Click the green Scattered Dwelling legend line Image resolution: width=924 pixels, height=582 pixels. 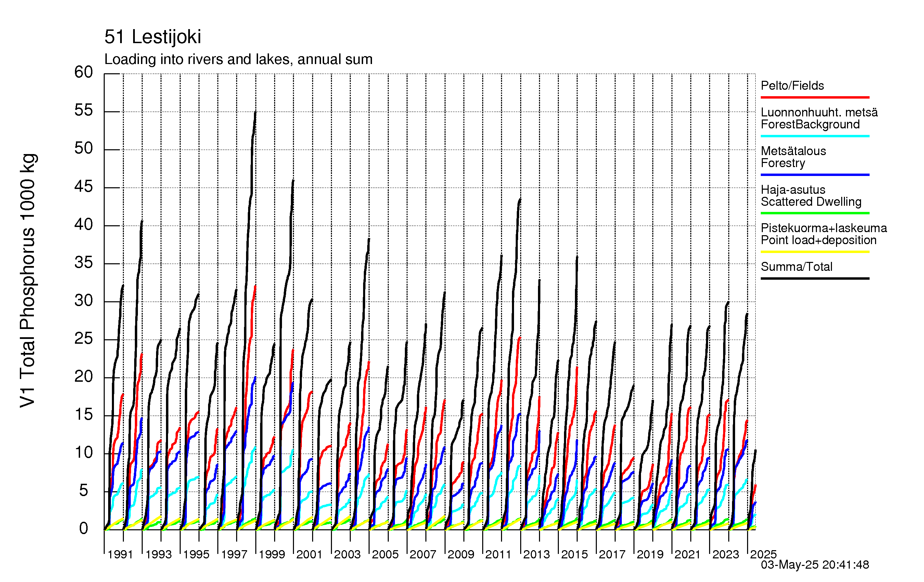pos(815,213)
